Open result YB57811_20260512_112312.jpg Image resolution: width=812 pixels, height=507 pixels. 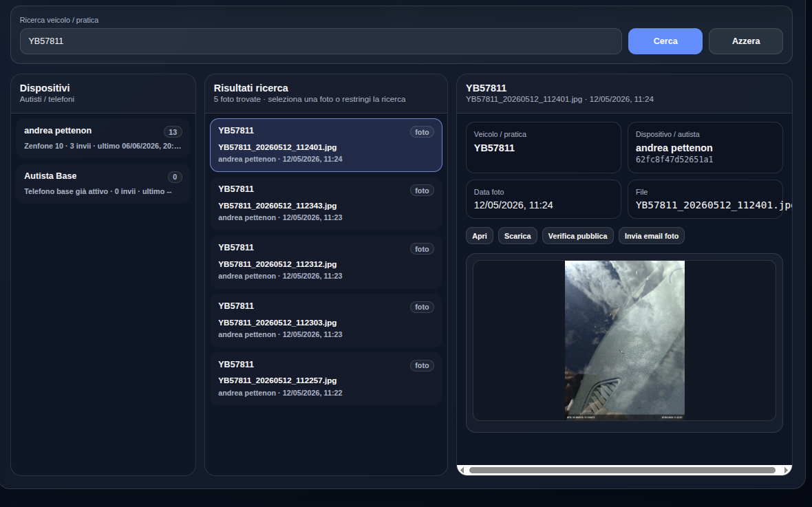pos(325,262)
